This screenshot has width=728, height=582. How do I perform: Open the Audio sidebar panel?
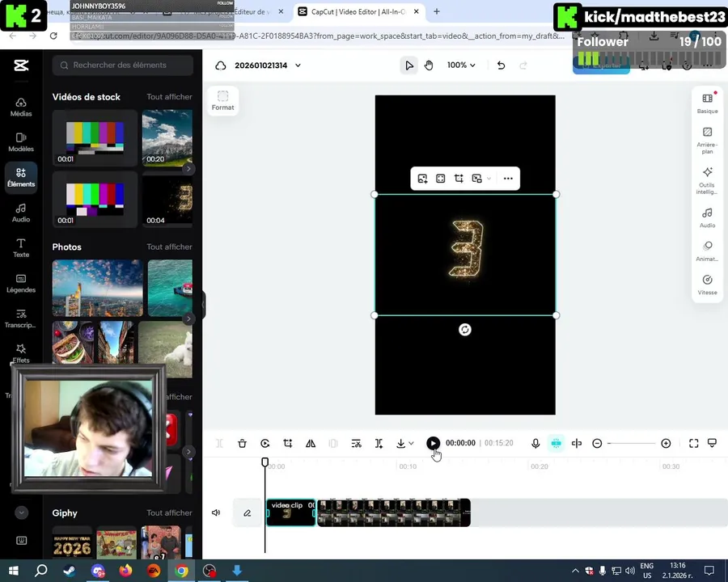pyautogui.click(x=21, y=213)
